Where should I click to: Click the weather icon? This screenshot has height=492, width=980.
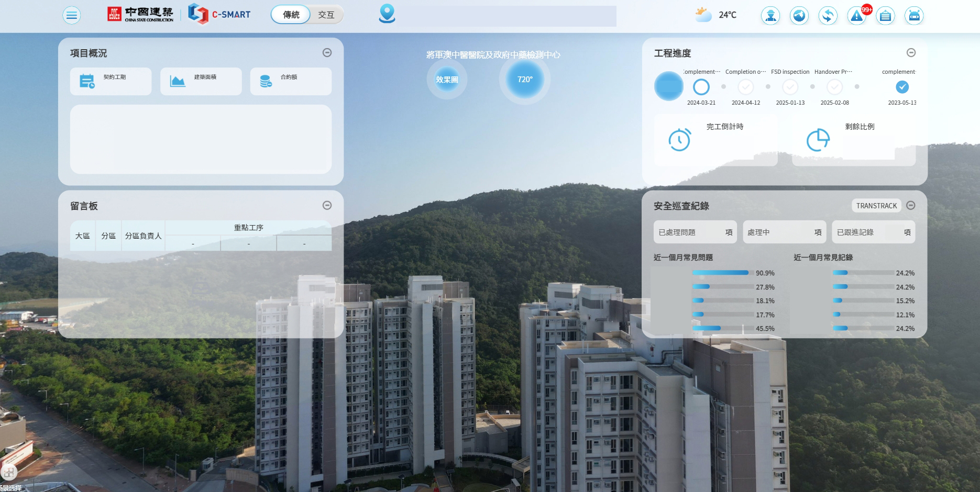[703, 15]
